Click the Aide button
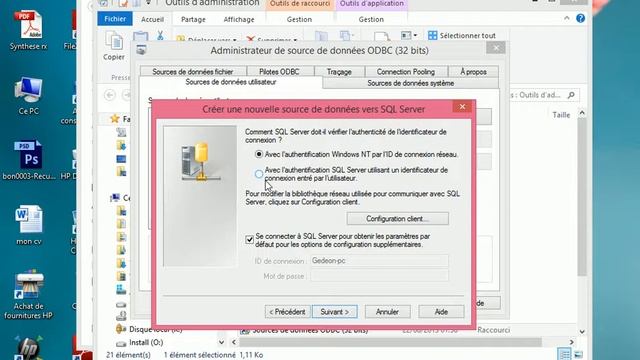The image size is (640, 360). click(441, 311)
